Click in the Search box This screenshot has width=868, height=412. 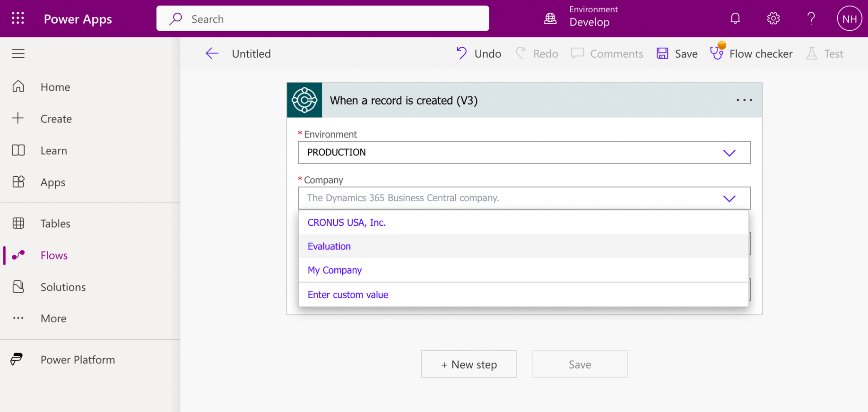point(322,19)
